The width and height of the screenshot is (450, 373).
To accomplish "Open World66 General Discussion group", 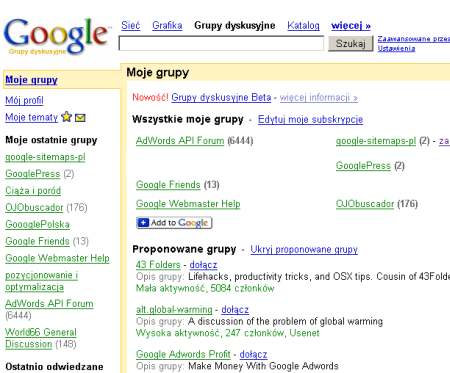I will (41, 338).
